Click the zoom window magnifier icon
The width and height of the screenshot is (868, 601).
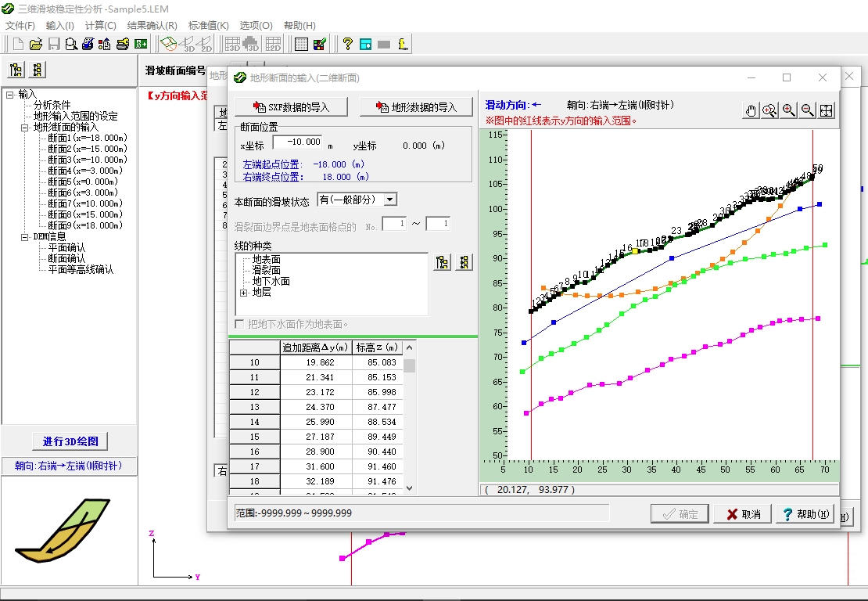769,110
